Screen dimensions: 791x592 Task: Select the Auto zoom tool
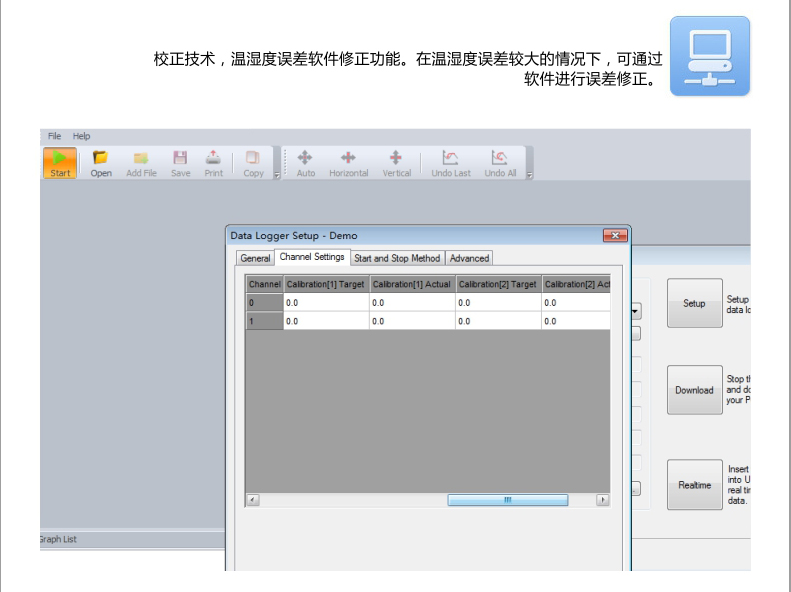[305, 163]
